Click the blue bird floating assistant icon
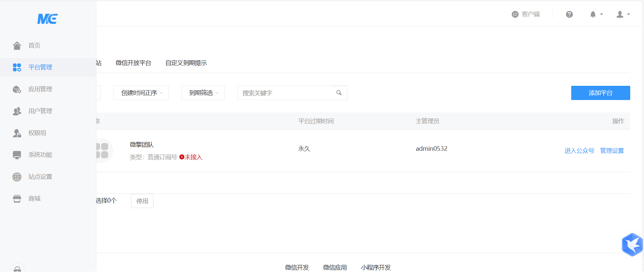The image size is (644, 274). click(x=632, y=245)
